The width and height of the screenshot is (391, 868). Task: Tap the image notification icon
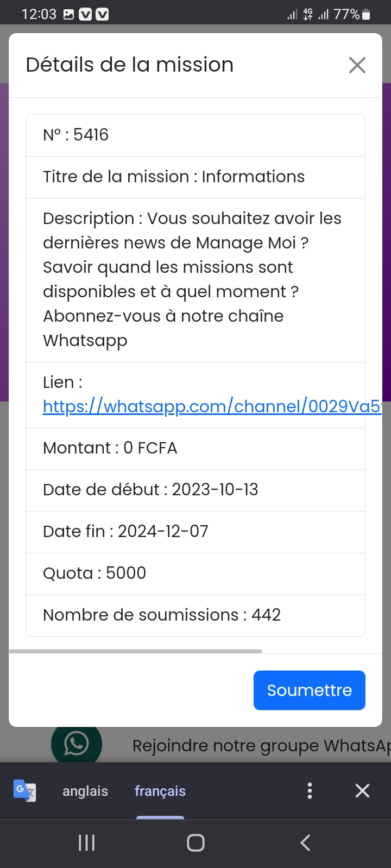[69, 15]
